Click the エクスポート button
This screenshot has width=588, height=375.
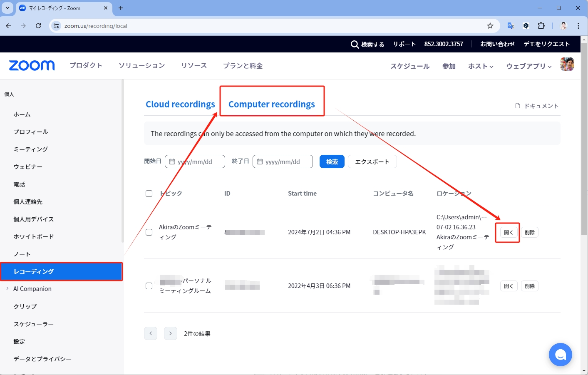pos(372,161)
